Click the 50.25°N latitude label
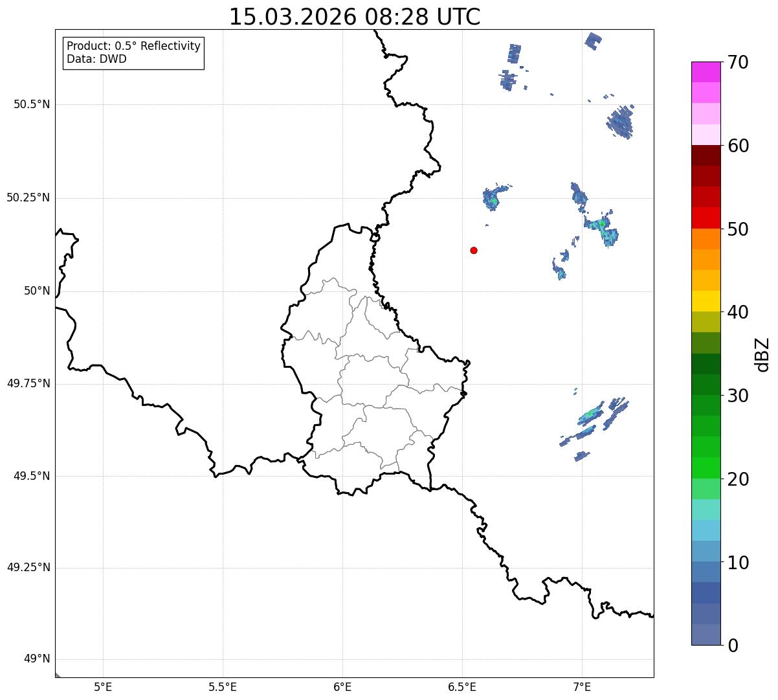The height and width of the screenshot is (700, 778). click(28, 198)
